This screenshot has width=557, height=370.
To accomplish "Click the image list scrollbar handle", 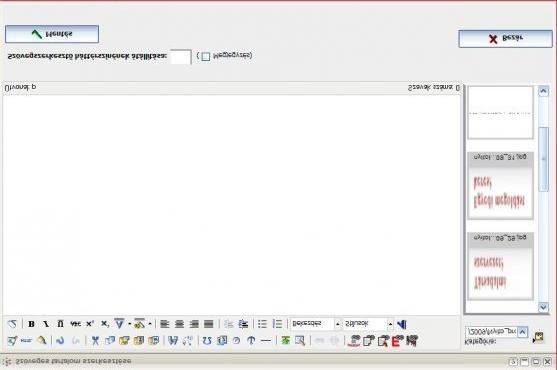I will (544, 159).
